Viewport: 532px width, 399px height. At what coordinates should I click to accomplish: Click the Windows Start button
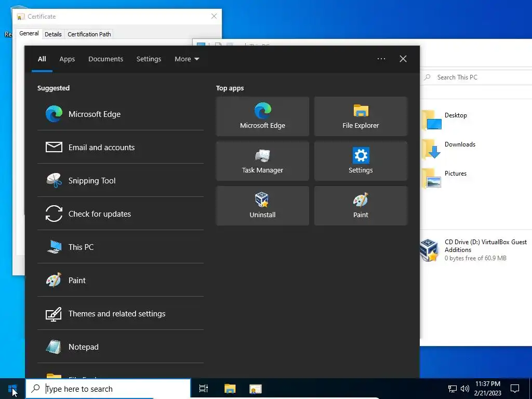(x=12, y=389)
